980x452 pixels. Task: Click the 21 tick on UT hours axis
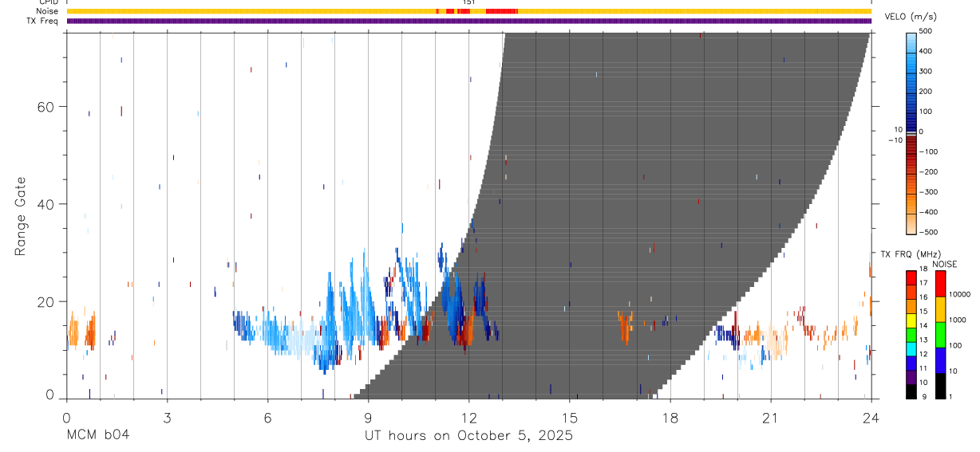pyautogui.click(x=771, y=417)
